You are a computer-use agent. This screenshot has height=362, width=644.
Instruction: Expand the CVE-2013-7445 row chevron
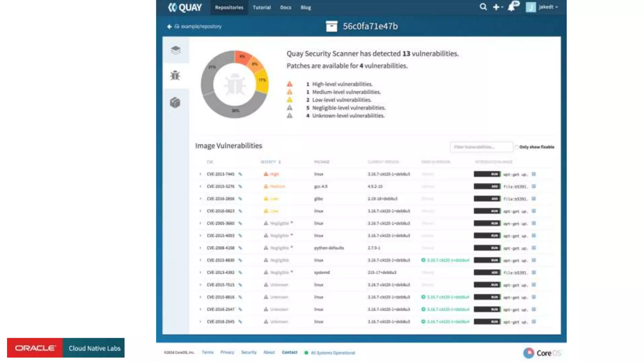click(200, 174)
